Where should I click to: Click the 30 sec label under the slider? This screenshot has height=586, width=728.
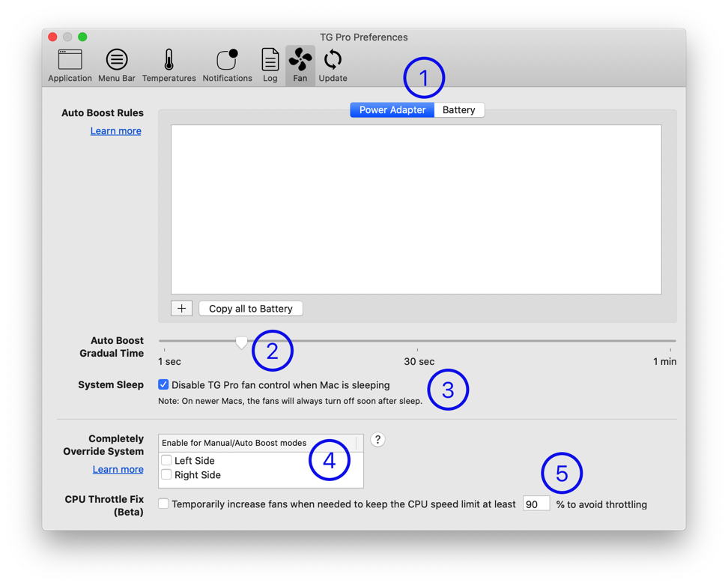[419, 361]
